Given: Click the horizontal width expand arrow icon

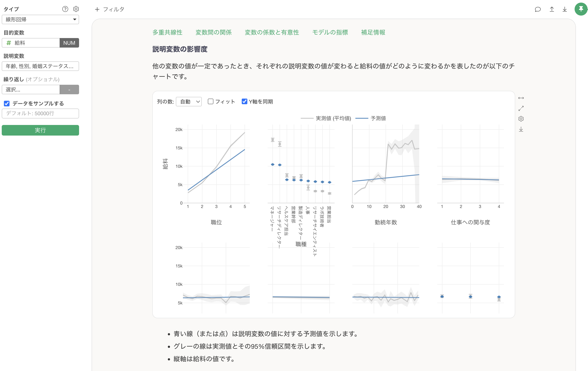Looking at the screenshot, I should pos(521,98).
